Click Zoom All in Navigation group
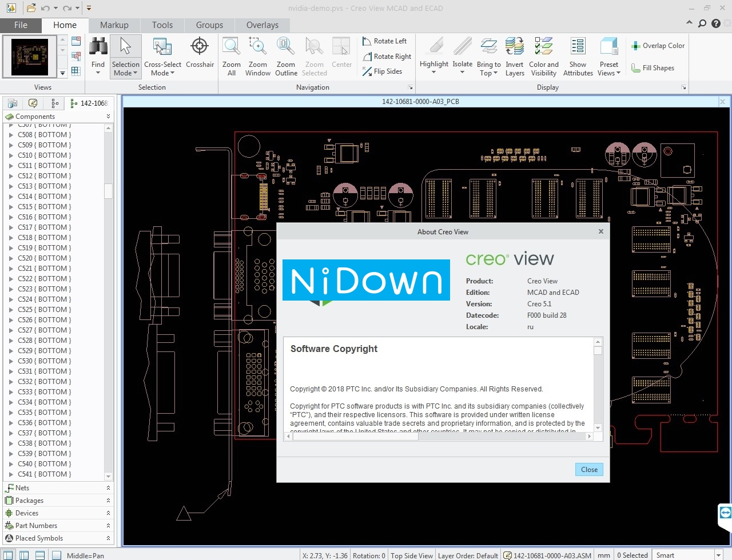 point(232,57)
